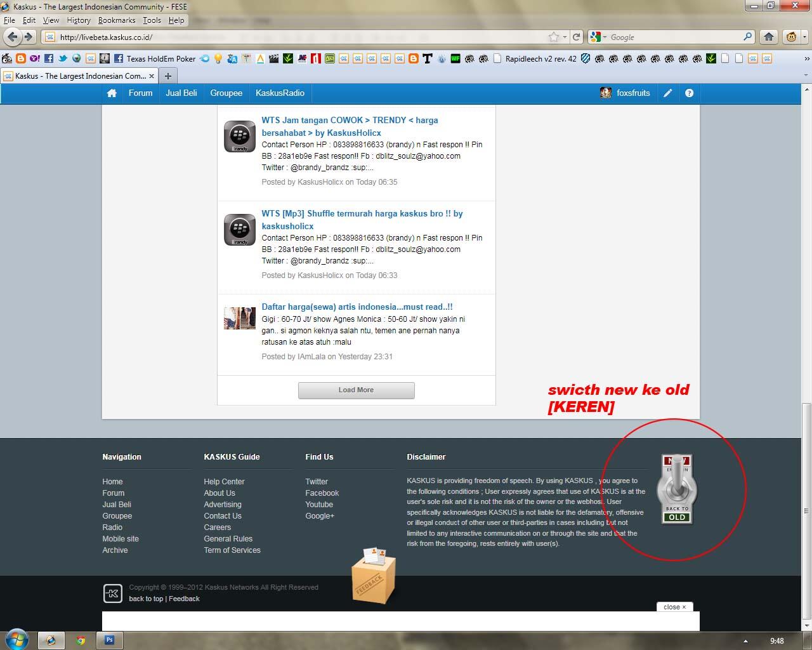Image resolution: width=812 pixels, height=650 pixels.
Task: Click the light bulb bookmark icon
Action: click(x=218, y=58)
